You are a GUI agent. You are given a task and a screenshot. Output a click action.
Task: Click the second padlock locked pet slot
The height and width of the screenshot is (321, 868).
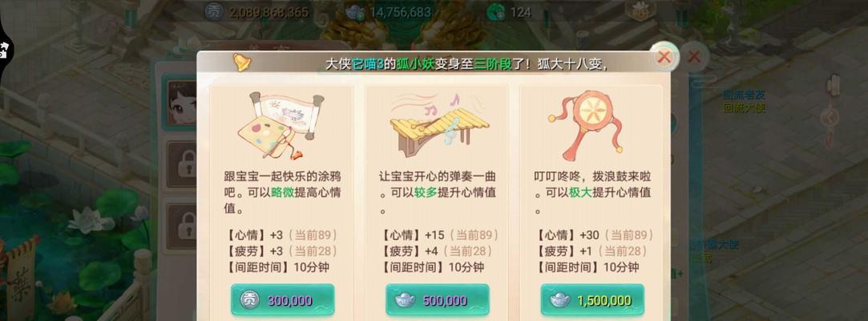(182, 226)
